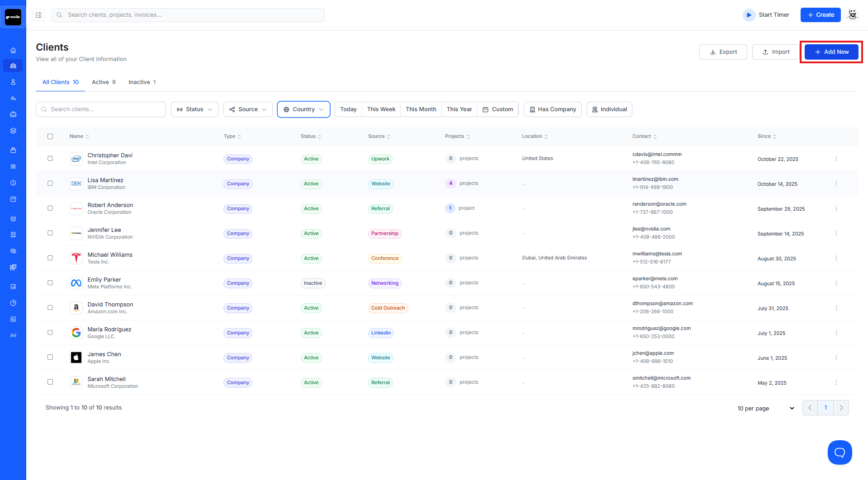Screen dimensions: 868x480
Task: Open the briefcase icon in sidebar
Action: [x=13, y=114]
